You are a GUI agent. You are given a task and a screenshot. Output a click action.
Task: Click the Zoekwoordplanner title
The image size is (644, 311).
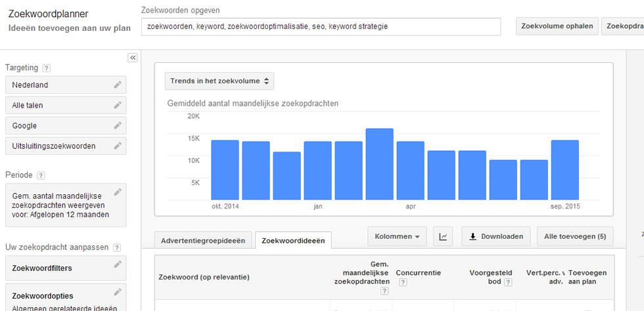point(49,14)
